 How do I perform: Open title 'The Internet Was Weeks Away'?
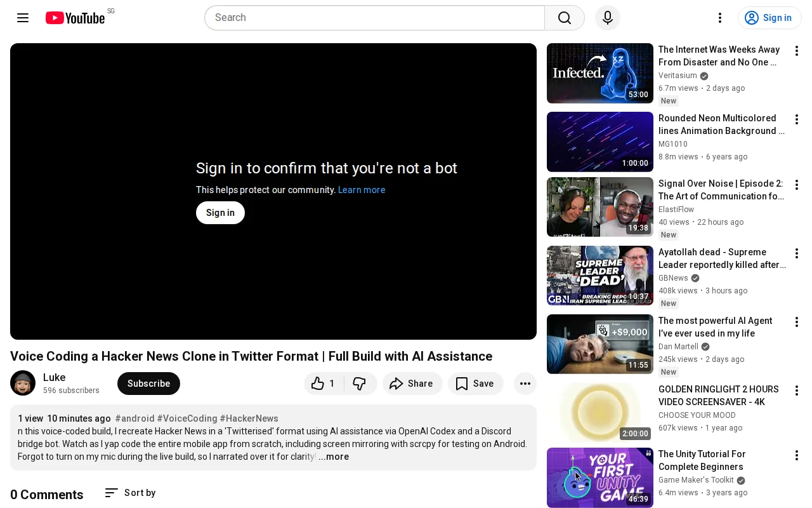[x=719, y=56]
